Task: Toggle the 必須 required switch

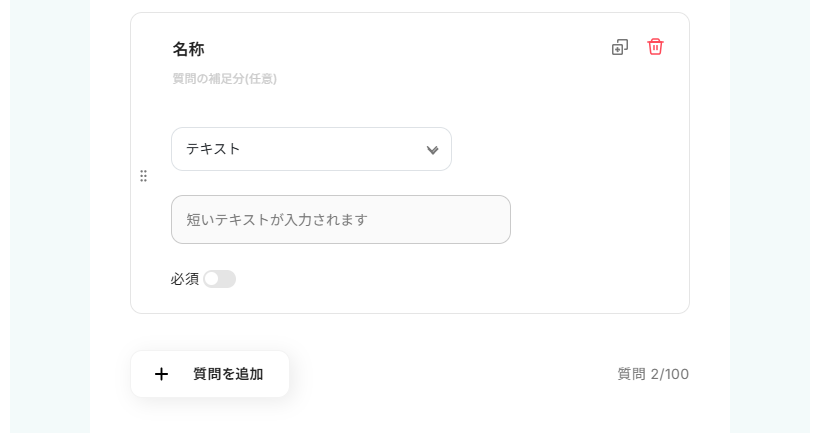Action: point(219,279)
